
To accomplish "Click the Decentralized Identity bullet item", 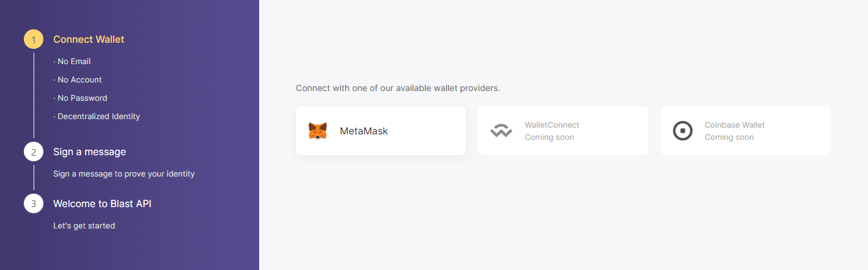I will [97, 117].
